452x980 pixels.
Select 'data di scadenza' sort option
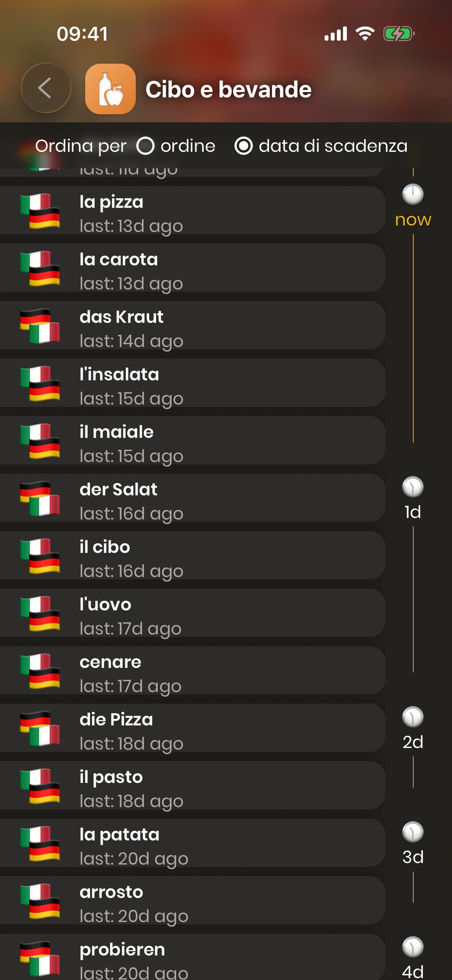pyautogui.click(x=244, y=146)
